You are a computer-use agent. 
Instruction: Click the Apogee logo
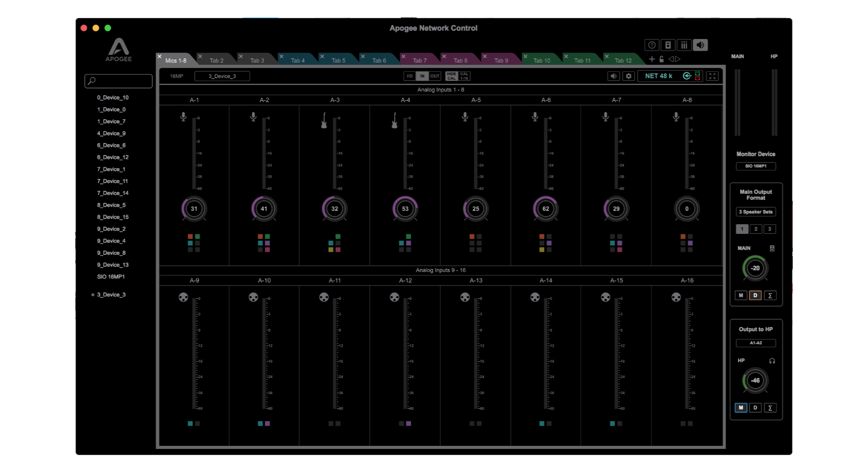point(118,49)
